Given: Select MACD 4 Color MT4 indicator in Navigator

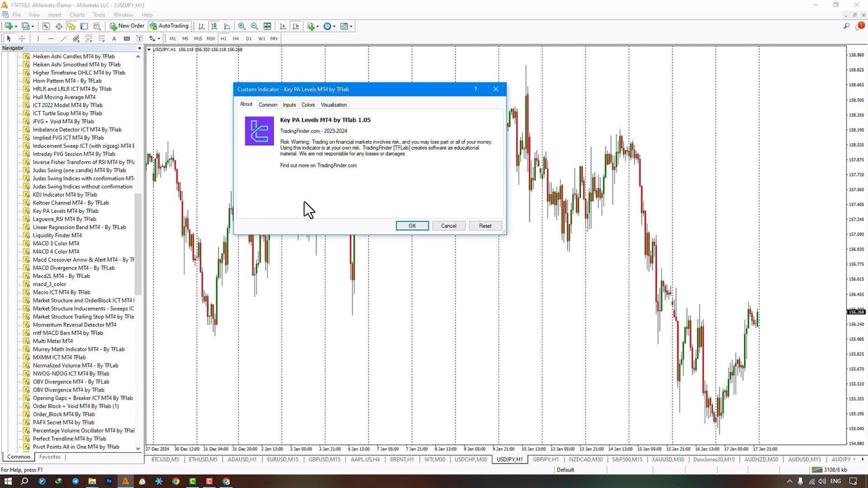Looking at the screenshot, I should (x=56, y=251).
